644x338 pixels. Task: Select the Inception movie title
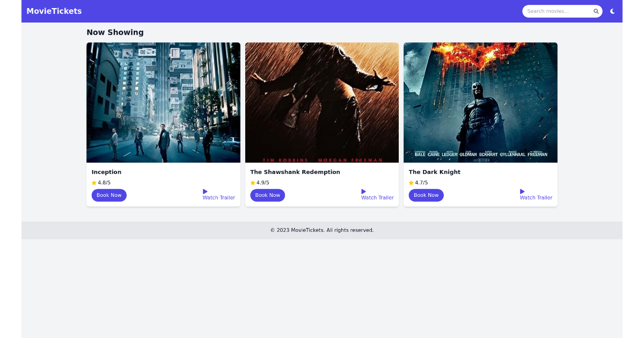[106, 172]
